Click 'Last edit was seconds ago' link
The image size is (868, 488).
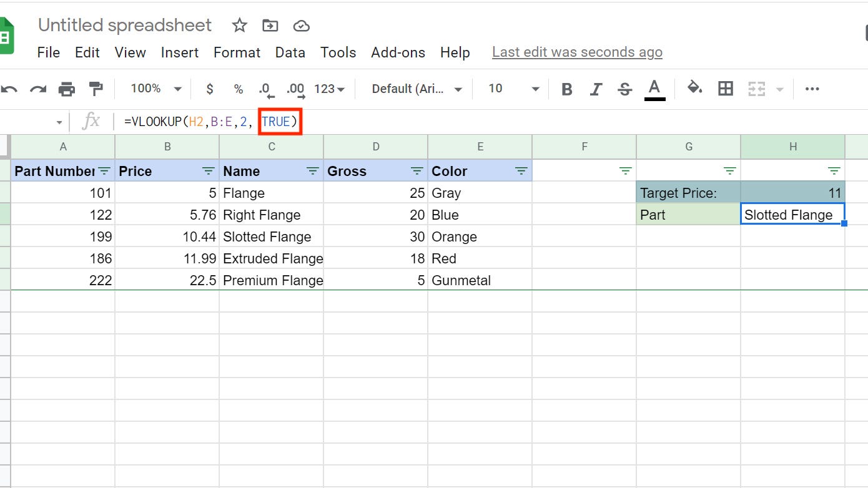tap(577, 52)
